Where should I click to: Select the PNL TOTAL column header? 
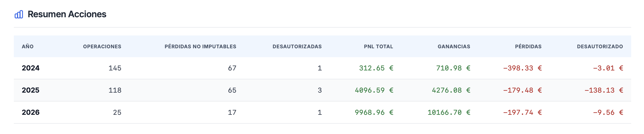tap(378, 47)
